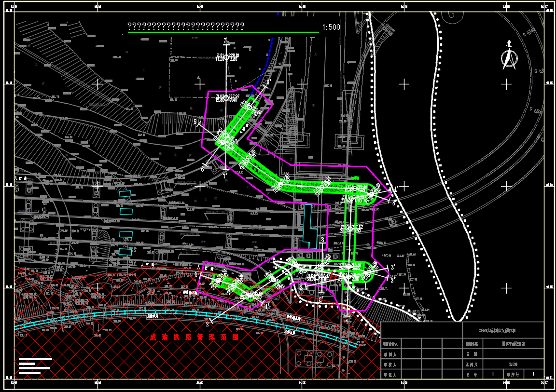Select the red railway management zone label
Viewport: 556px width, 392px height.
point(194,338)
